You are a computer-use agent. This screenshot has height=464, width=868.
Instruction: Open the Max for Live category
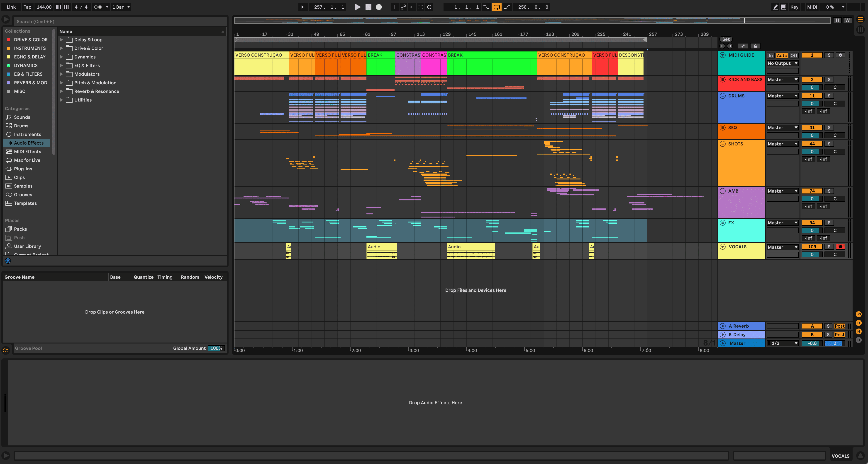(27, 160)
